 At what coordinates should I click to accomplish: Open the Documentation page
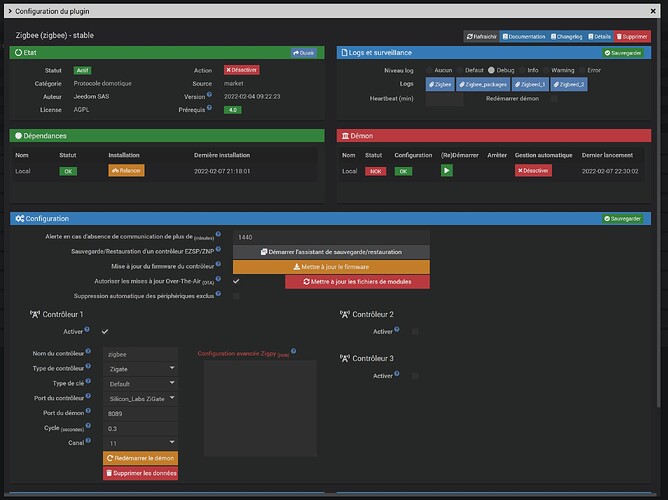pyautogui.click(x=524, y=36)
